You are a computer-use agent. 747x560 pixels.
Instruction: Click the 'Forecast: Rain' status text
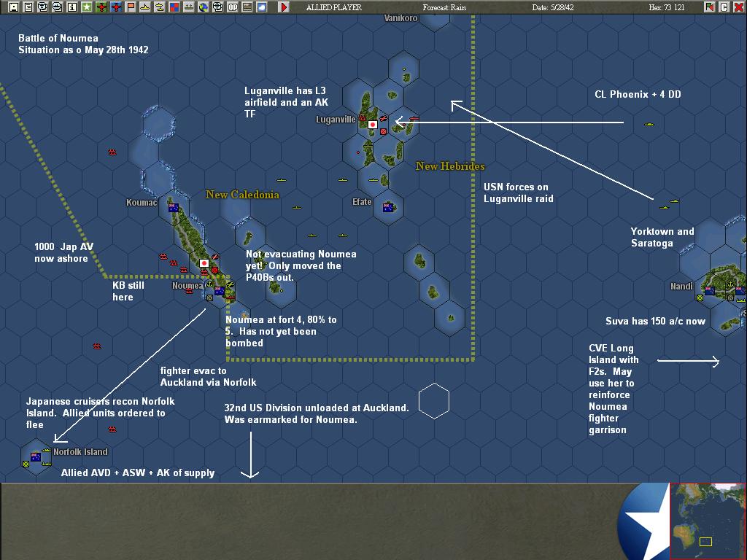[x=444, y=7]
